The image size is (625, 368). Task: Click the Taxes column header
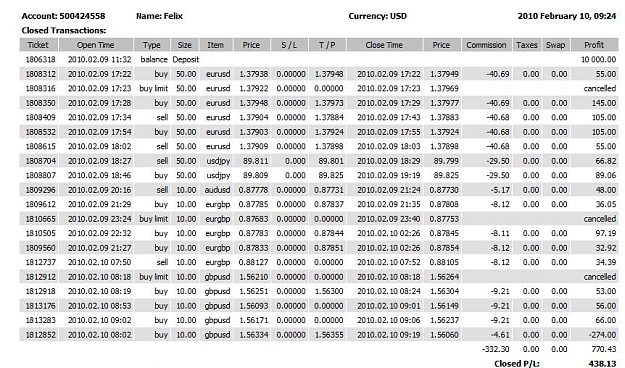(x=527, y=45)
